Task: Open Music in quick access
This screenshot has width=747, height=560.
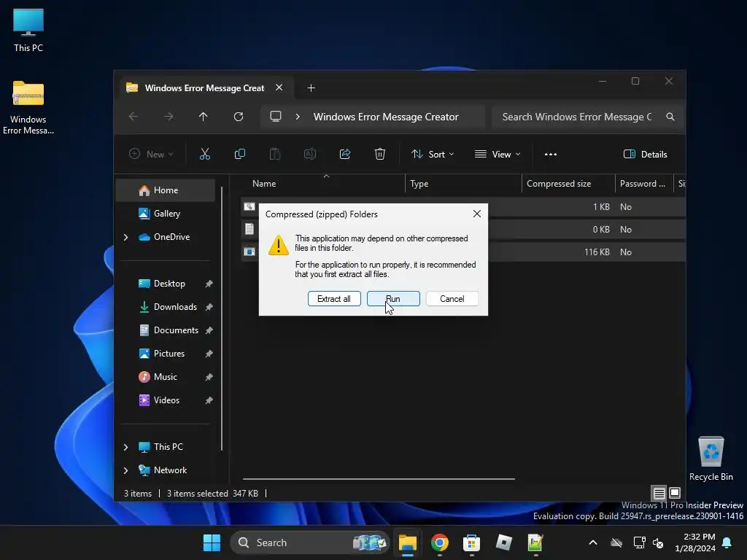Action: click(x=165, y=377)
